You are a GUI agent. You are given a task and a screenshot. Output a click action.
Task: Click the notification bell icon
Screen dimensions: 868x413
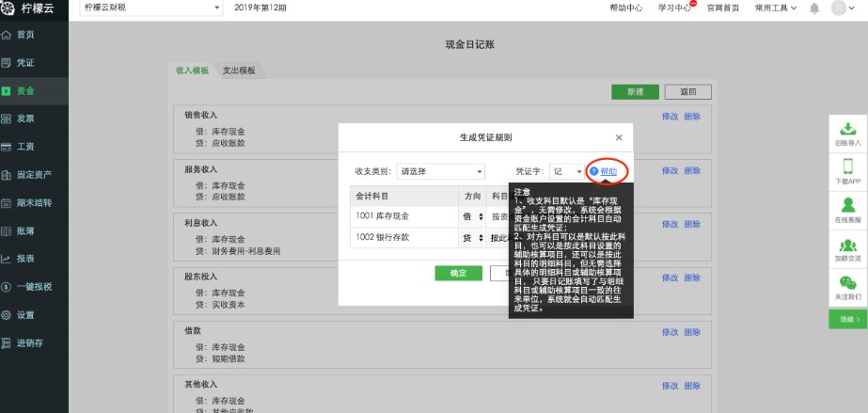[x=814, y=8]
